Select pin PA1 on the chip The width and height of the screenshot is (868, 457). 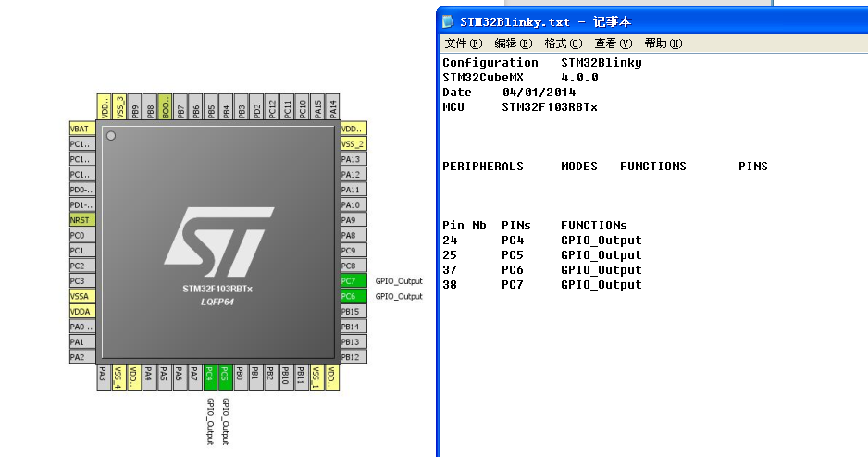click(x=82, y=342)
